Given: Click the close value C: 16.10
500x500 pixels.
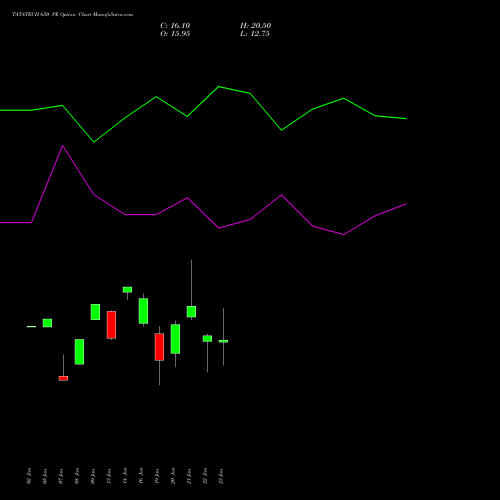Looking at the screenshot, I should point(175,26).
